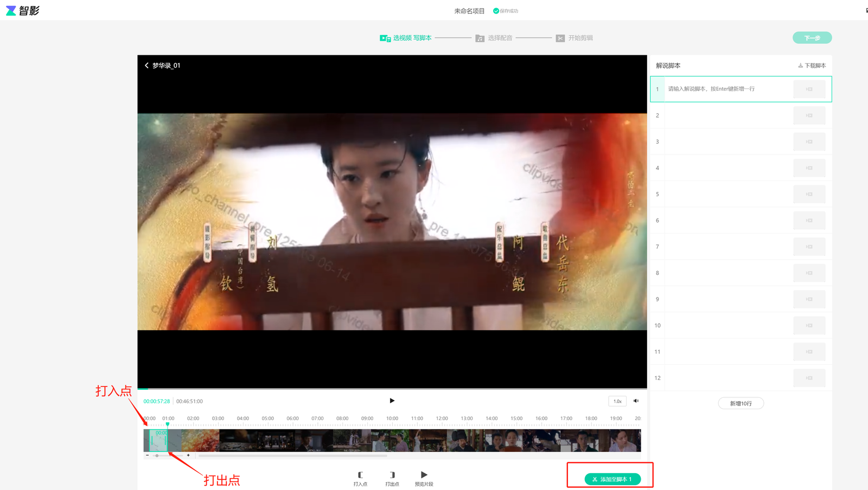Click 添加至脚本 1 button
Screen dimensions: 868x490
click(x=612, y=479)
